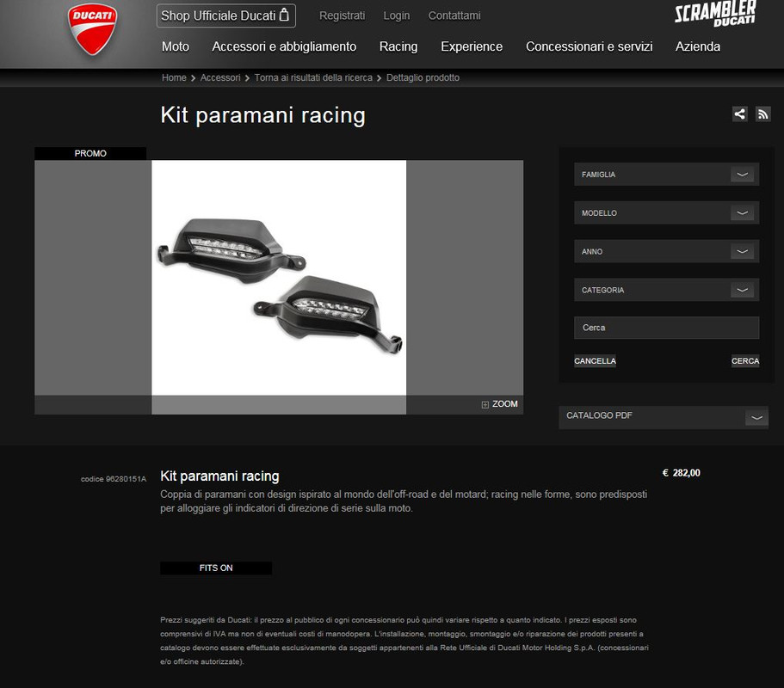Focus the Cerca search input field
The height and width of the screenshot is (688, 784).
tap(666, 328)
